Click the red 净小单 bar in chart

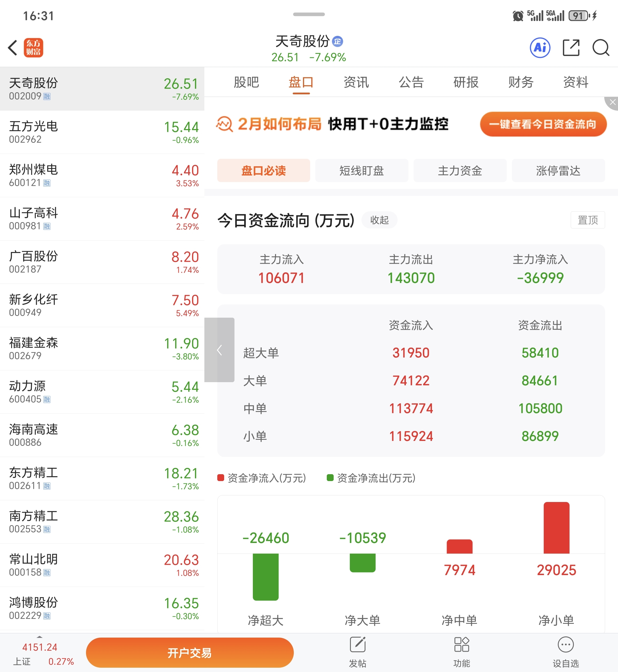click(x=556, y=528)
